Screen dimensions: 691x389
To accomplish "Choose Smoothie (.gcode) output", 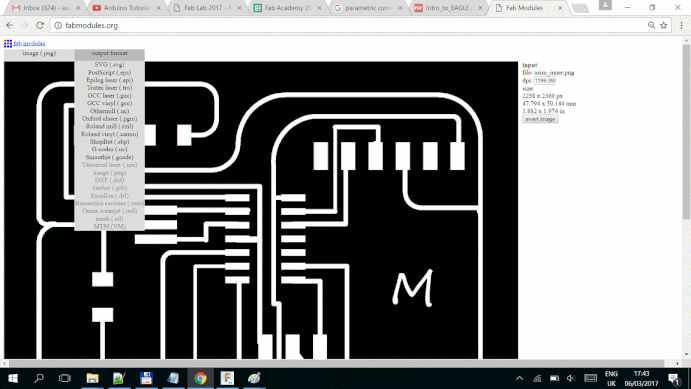I will pos(109,157).
